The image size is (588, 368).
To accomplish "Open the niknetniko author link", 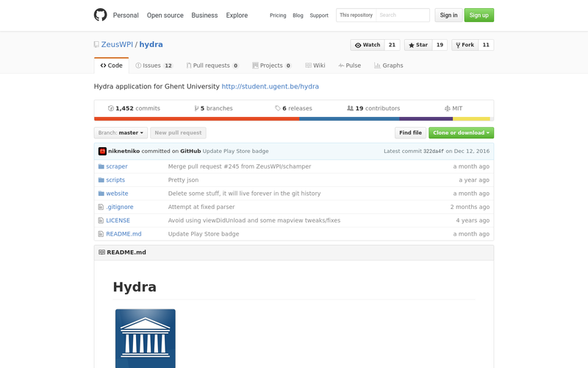I will (124, 152).
